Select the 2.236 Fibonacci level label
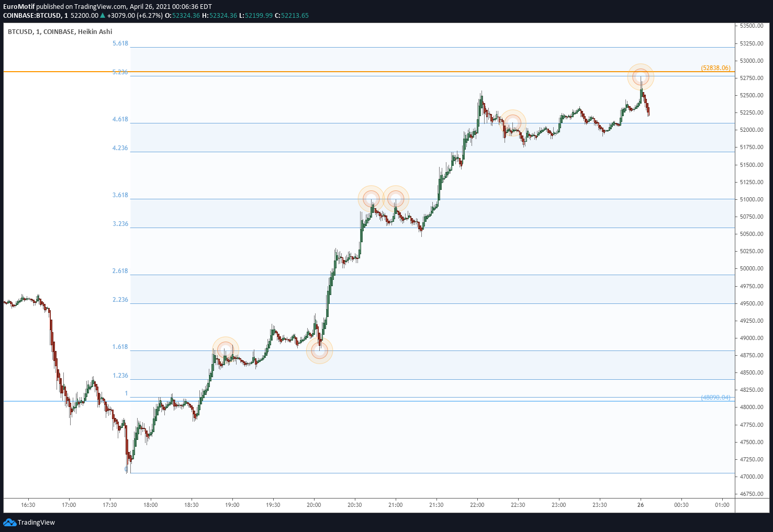 point(120,300)
